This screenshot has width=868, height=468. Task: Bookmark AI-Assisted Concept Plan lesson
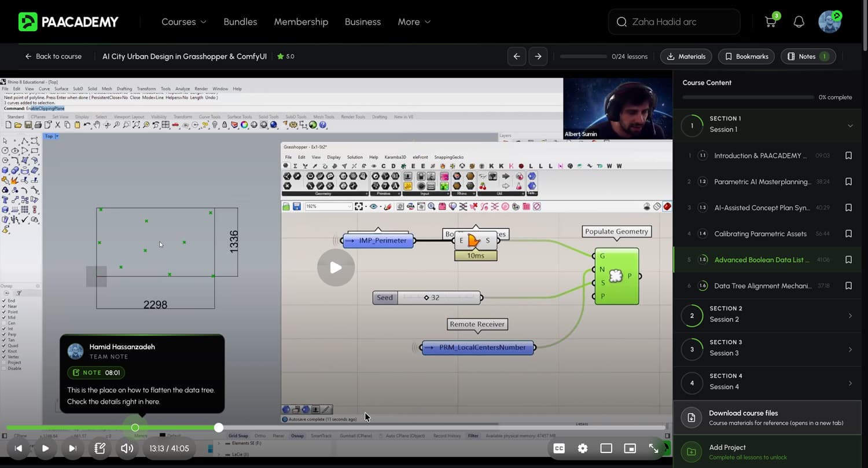pos(848,207)
